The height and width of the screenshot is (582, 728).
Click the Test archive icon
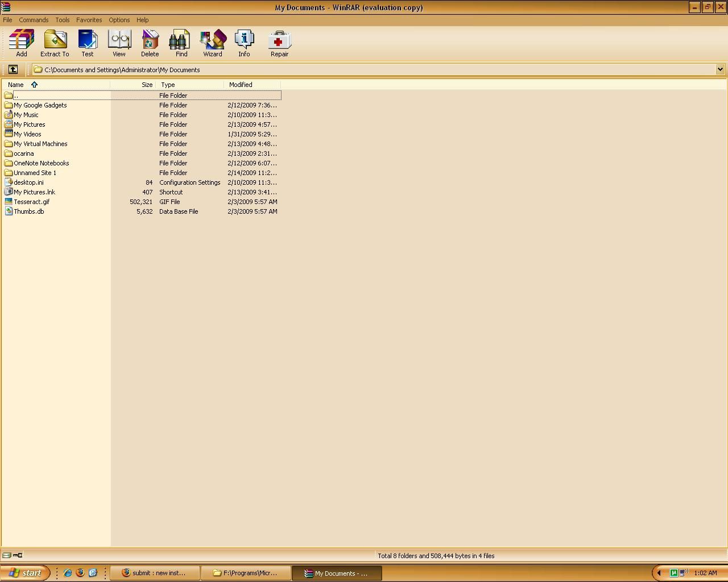[88, 43]
